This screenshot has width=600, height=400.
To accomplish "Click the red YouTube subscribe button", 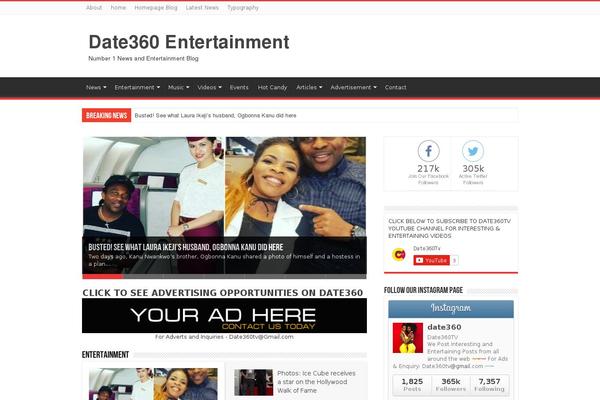I will [x=431, y=260].
